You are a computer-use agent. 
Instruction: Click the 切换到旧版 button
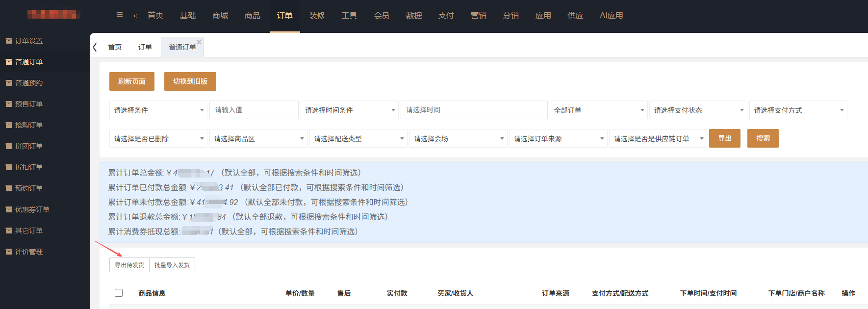tap(190, 81)
